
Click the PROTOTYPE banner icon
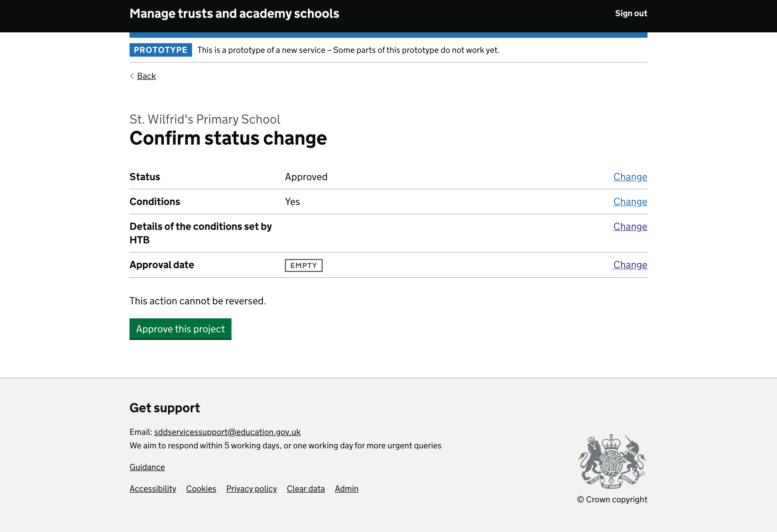click(161, 50)
